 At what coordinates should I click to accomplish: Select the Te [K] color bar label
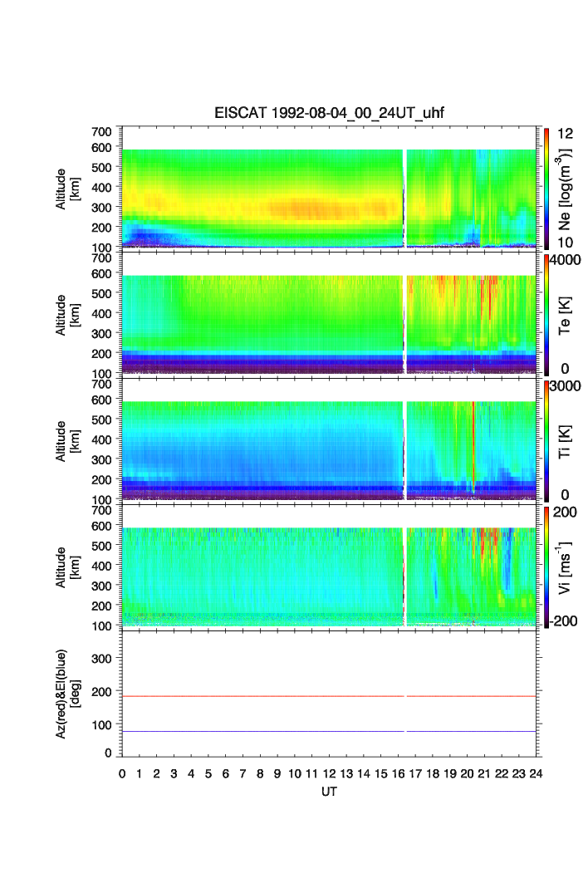point(565,316)
